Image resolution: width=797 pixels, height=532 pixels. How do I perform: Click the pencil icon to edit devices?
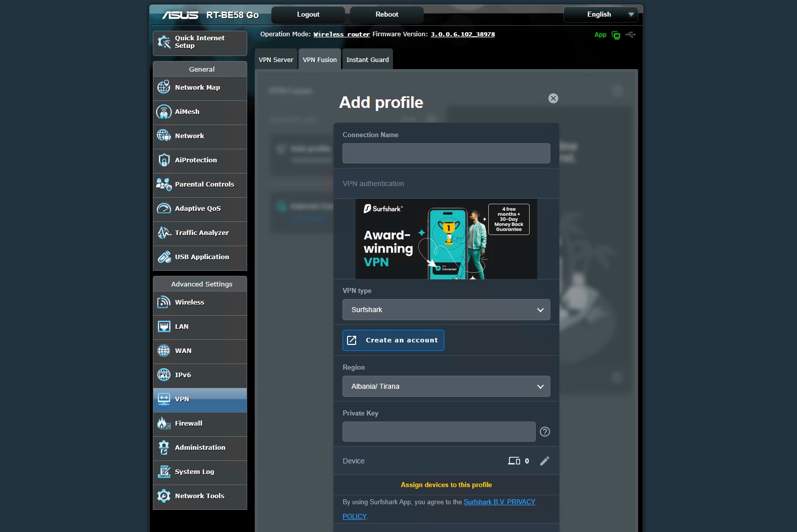(x=545, y=461)
